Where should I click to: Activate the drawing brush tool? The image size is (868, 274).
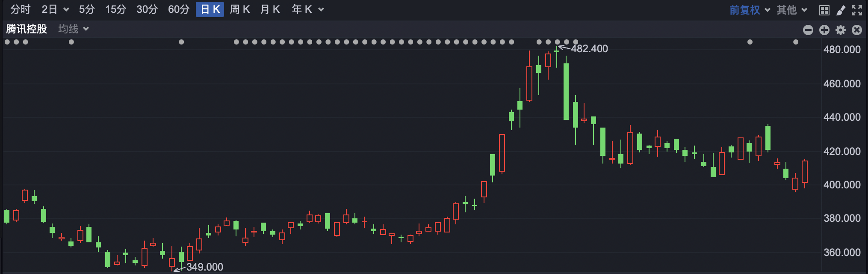coord(841,10)
